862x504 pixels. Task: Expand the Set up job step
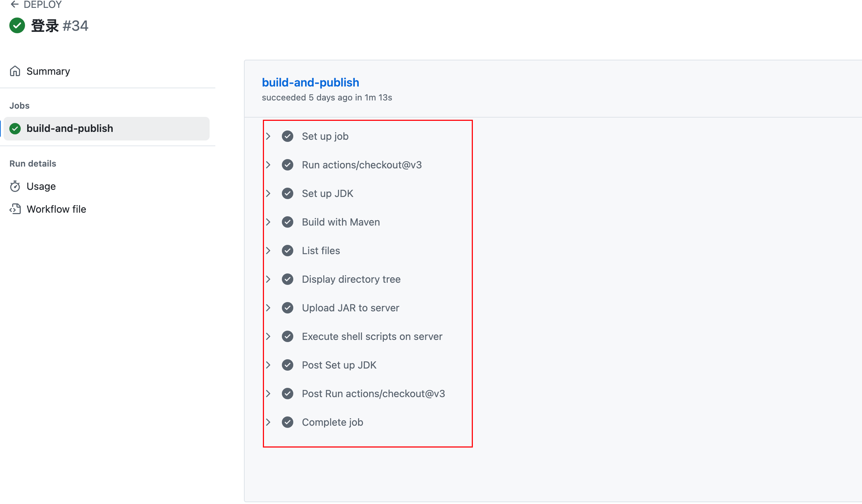pyautogui.click(x=268, y=136)
